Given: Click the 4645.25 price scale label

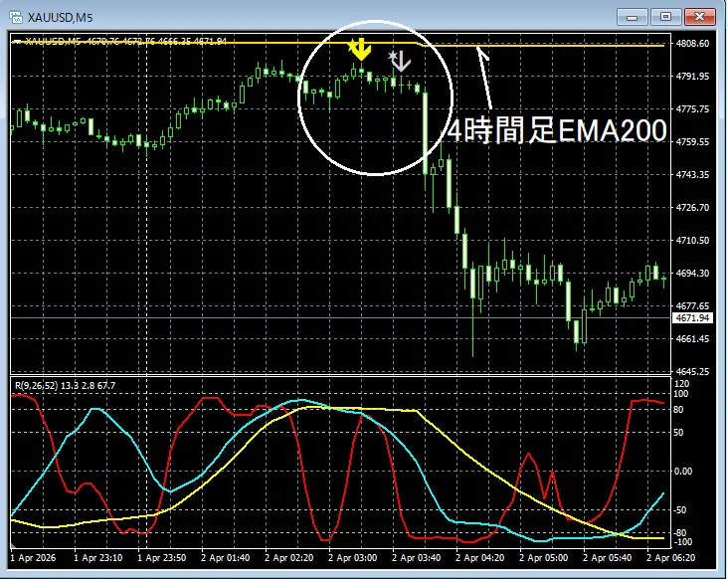Looking at the screenshot, I should pyautogui.click(x=692, y=371).
